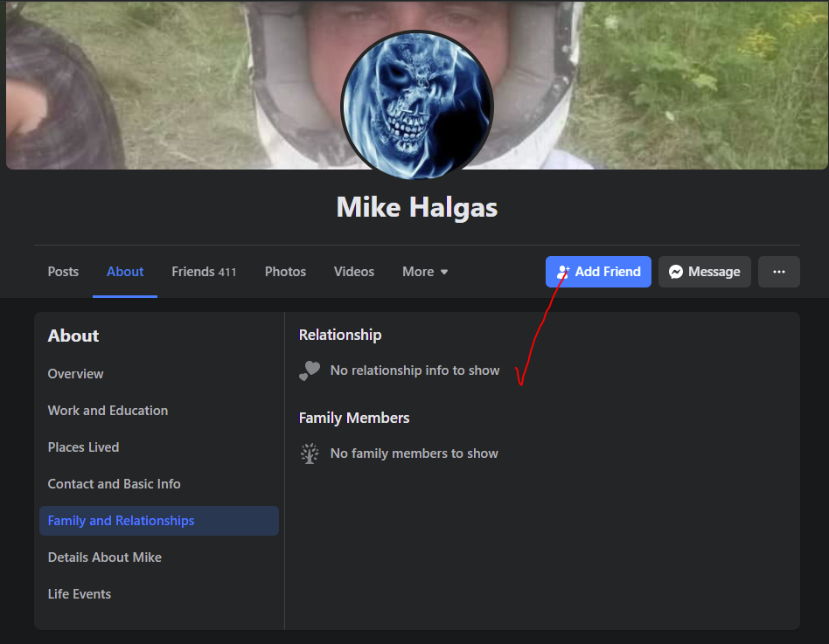Go to the Photos tab
The width and height of the screenshot is (829, 644).
click(x=285, y=272)
